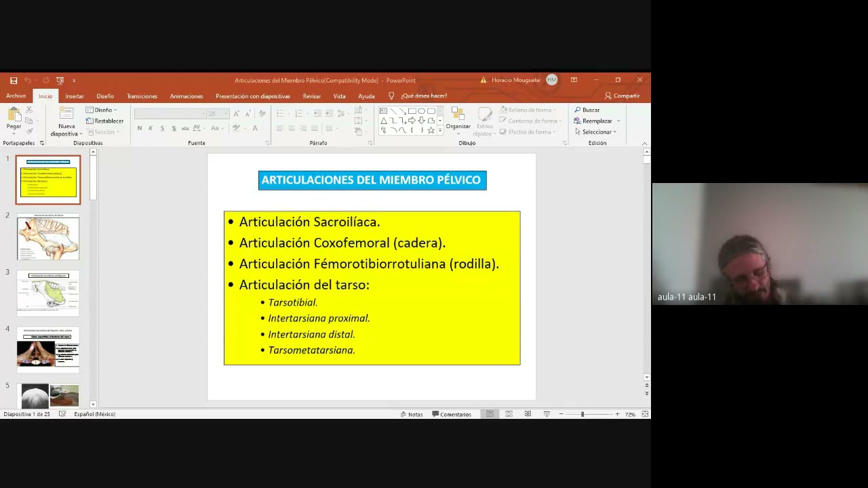Screen dimensions: 868x488
Task: Select the triangle shape in gallery
Action: tap(383, 121)
